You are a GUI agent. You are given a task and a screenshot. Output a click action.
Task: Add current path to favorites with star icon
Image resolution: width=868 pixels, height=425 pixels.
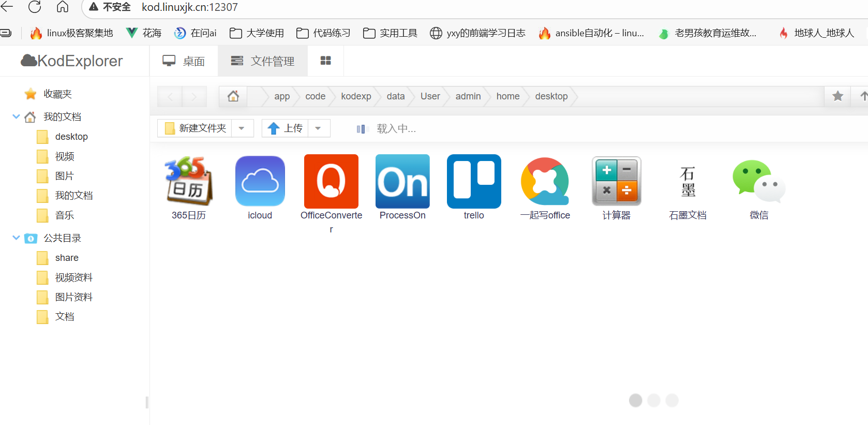click(x=837, y=96)
